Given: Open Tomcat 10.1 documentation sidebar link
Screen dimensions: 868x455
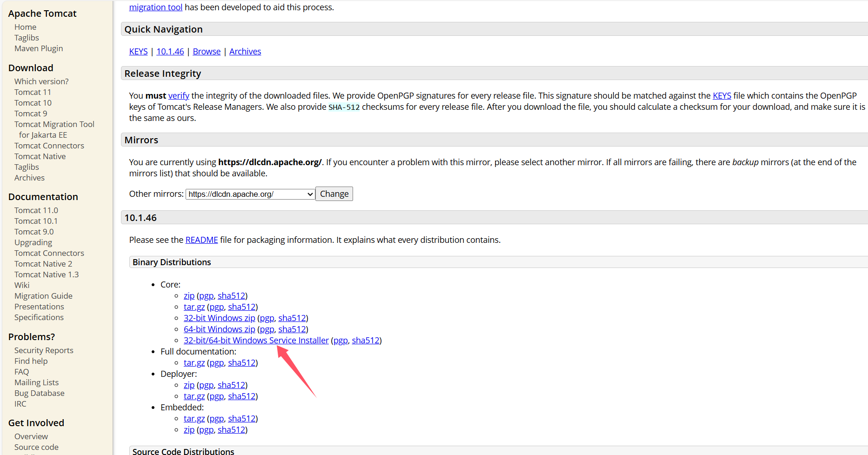Looking at the screenshot, I should click(x=36, y=221).
